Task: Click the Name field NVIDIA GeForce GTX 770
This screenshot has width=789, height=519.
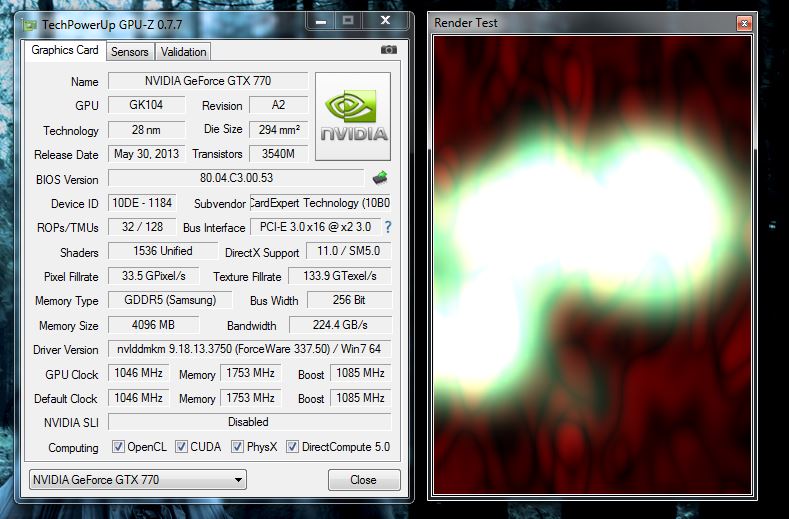Action: pos(208,81)
